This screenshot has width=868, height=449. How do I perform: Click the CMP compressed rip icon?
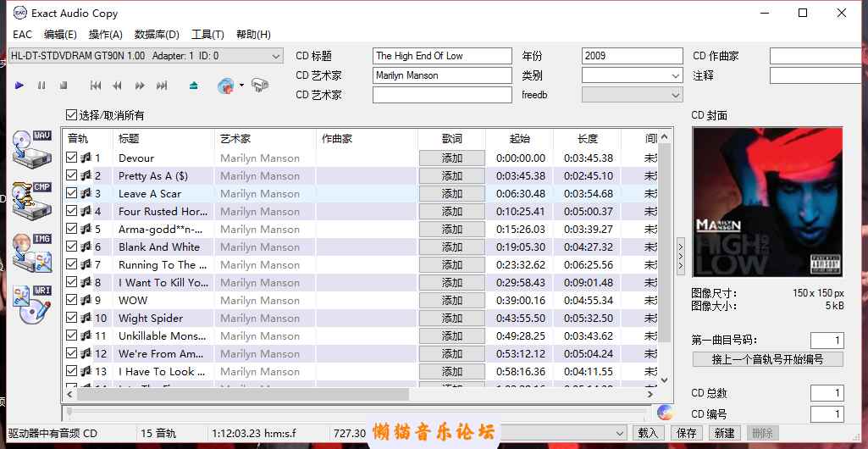coord(32,201)
